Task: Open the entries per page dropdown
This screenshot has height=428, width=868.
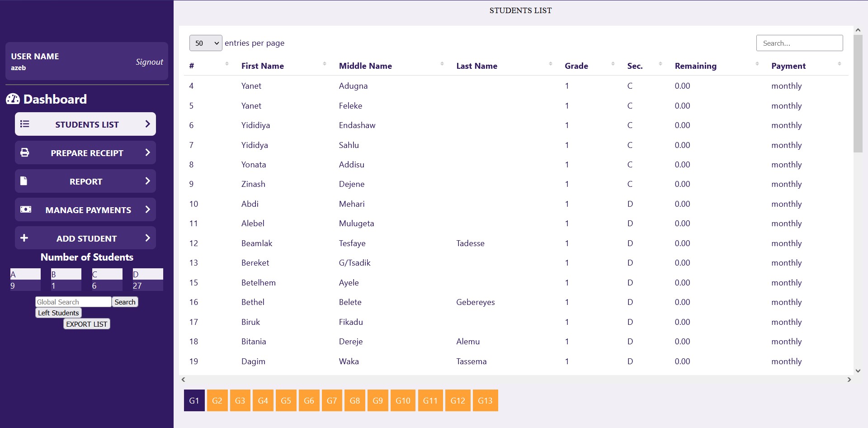Action: tap(206, 43)
